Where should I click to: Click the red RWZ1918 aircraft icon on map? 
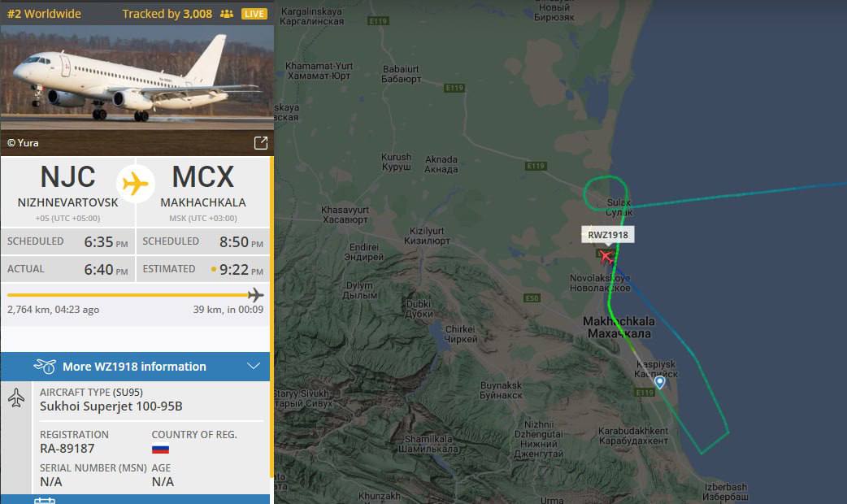606,257
